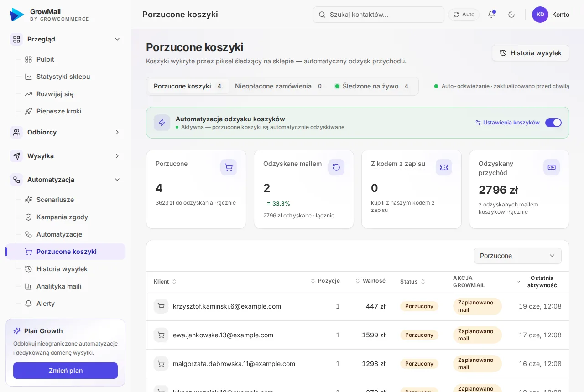Open Pierwsze kroki in sidebar
The image size is (584, 392).
[73, 111]
